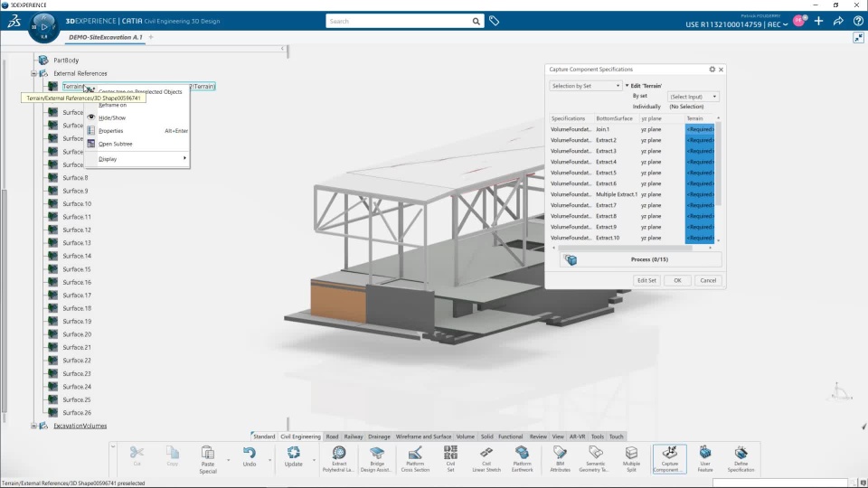Click the search magnifier icon
868x488 pixels.
click(476, 21)
